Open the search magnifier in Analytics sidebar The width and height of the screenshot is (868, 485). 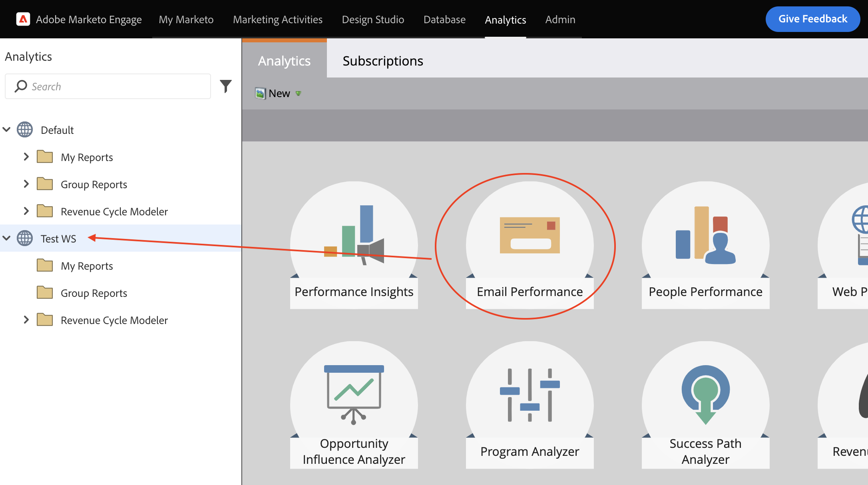pyautogui.click(x=21, y=86)
